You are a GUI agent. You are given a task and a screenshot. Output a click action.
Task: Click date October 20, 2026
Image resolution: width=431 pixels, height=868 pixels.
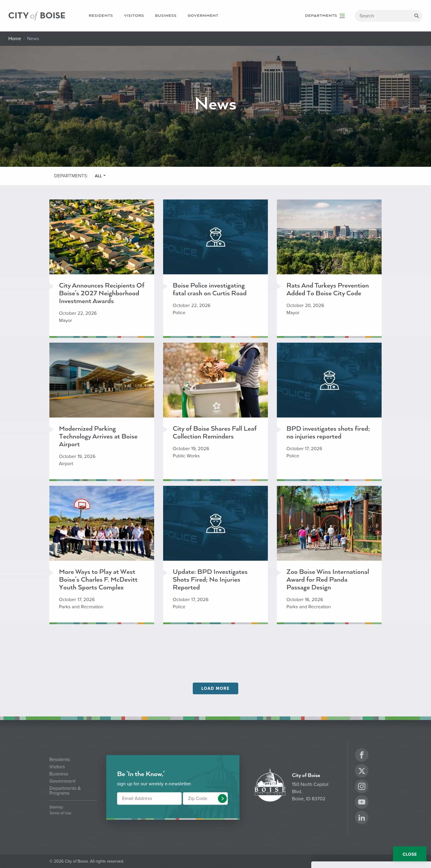tap(305, 305)
